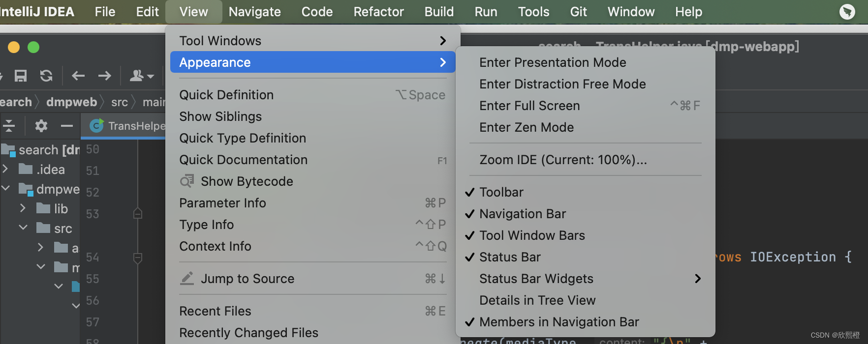868x344 pixels.
Task: Click the Jump to Source pencil icon
Action: pyautogui.click(x=187, y=279)
